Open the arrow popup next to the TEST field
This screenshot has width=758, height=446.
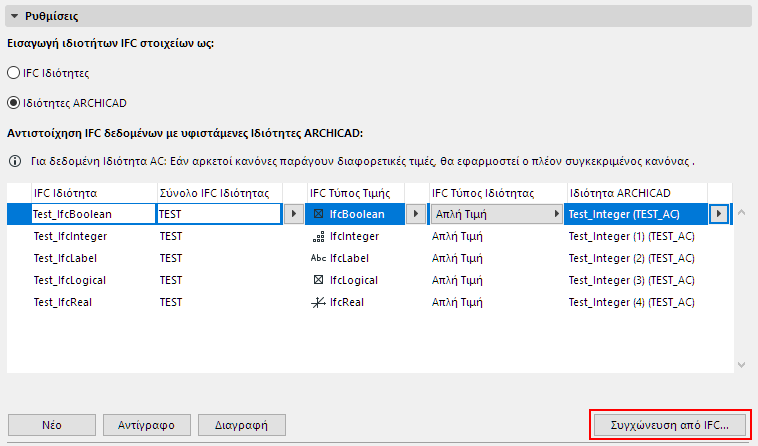coord(293,213)
